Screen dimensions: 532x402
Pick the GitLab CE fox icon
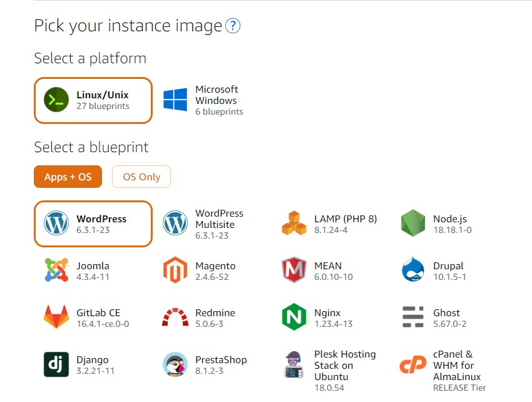coord(56,317)
